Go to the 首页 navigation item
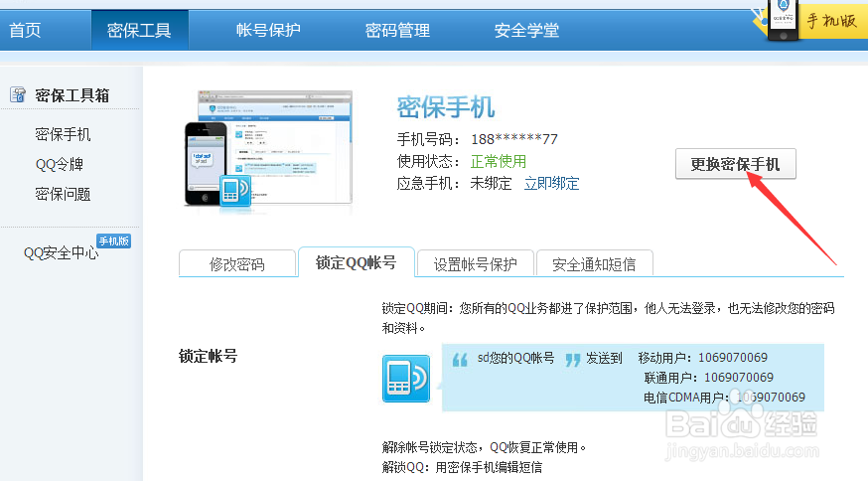 pos(25,30)
